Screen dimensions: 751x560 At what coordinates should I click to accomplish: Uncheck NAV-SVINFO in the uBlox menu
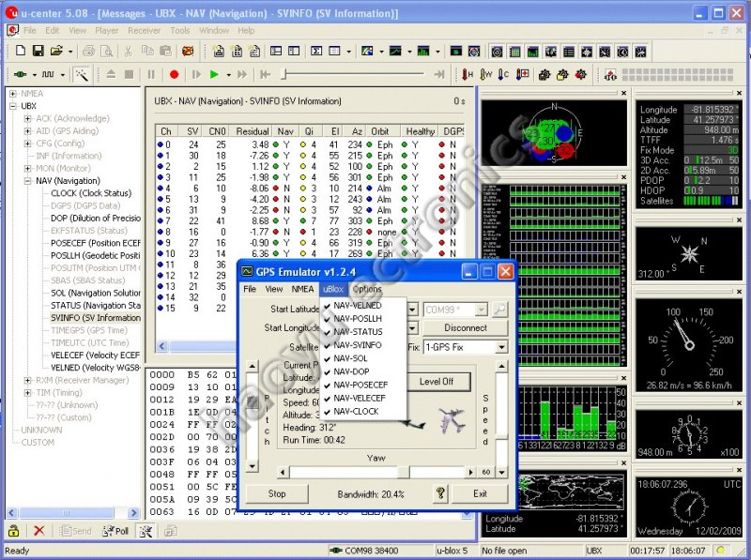tap(358, 345)
